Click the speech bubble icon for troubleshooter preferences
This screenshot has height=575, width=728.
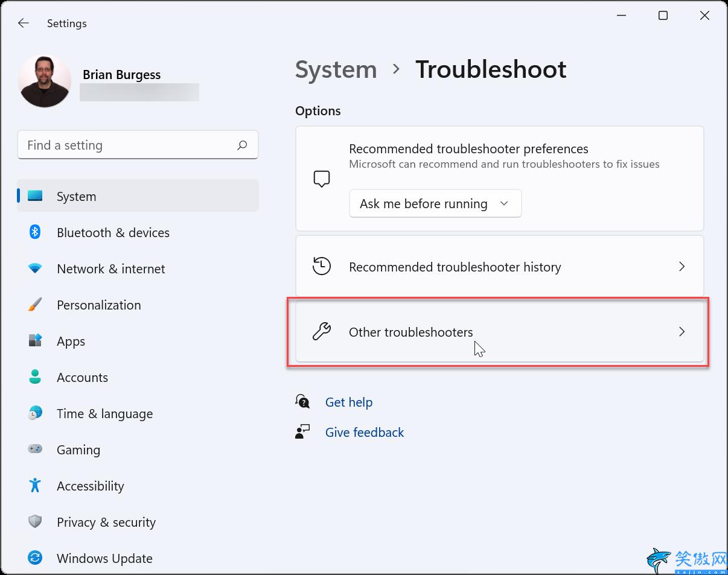[x=322, y=179]
